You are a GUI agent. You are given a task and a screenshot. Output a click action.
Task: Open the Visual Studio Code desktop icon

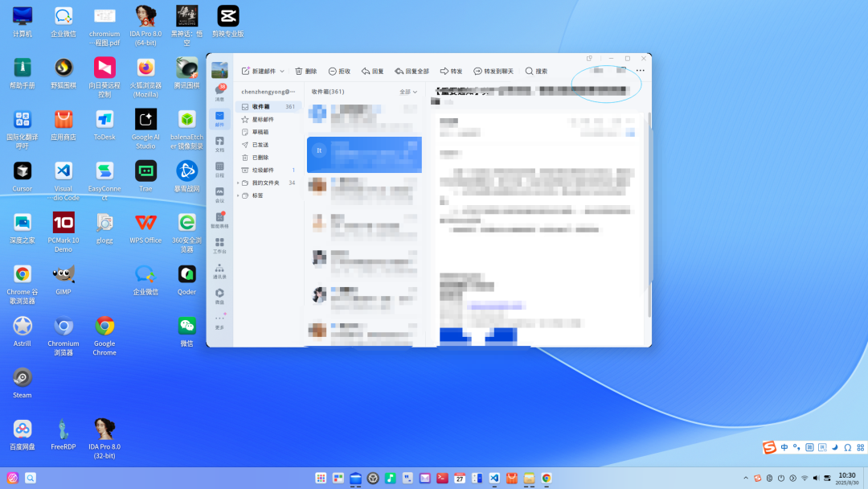click(x=63, y=180)
